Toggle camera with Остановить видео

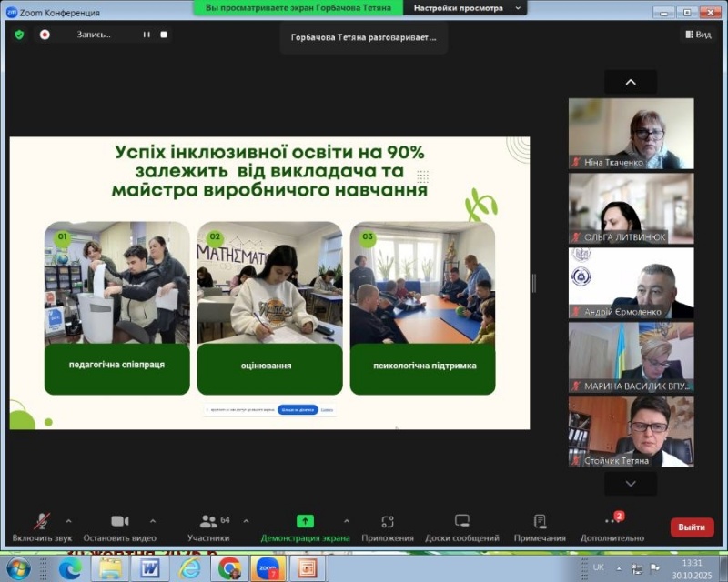(x=119, y=521)
